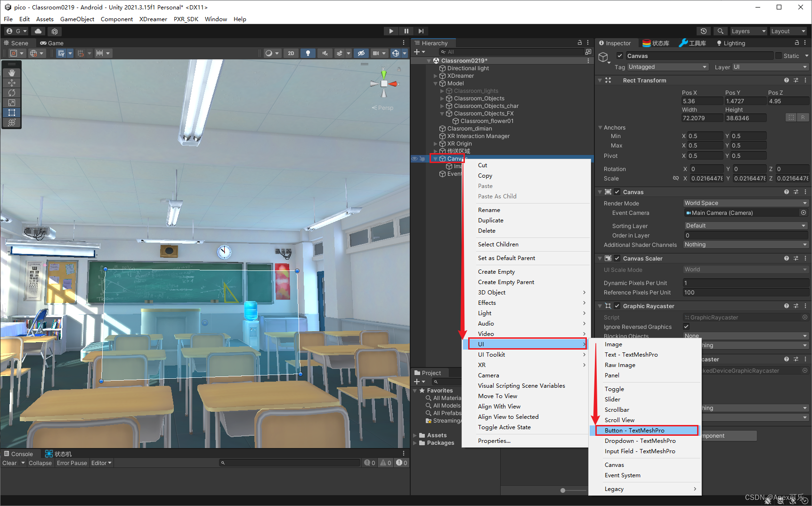Viewport: 812px width, 506px height.
Task: Toggle the Graphic Raycaster enabled checkbox
Action: (617, 306)
